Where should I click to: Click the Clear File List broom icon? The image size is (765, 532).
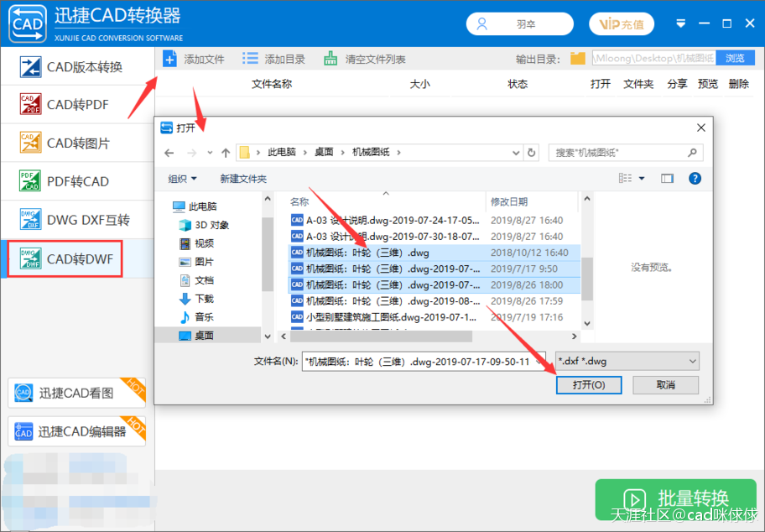[330, 59]
